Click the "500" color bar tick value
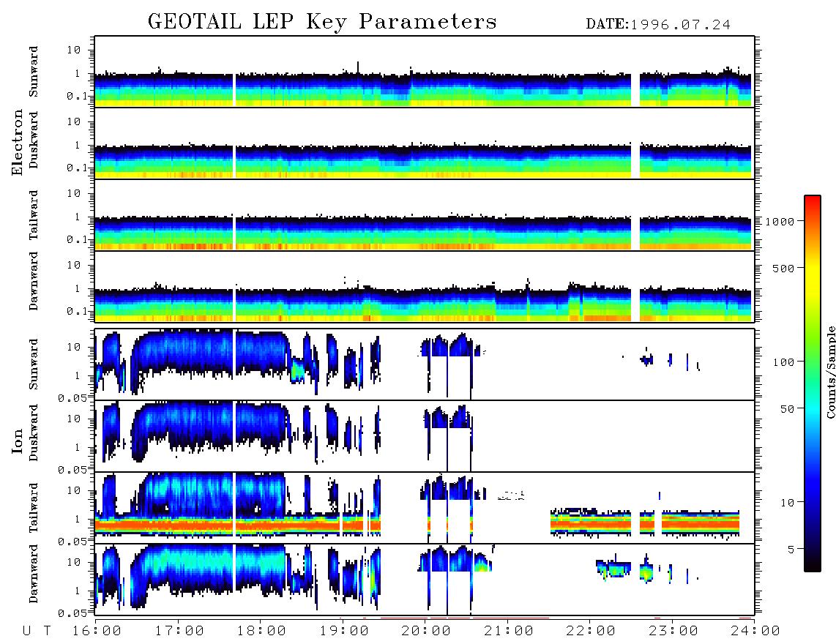The height and width of the screenshot is (644, 836). pos(784,269)
